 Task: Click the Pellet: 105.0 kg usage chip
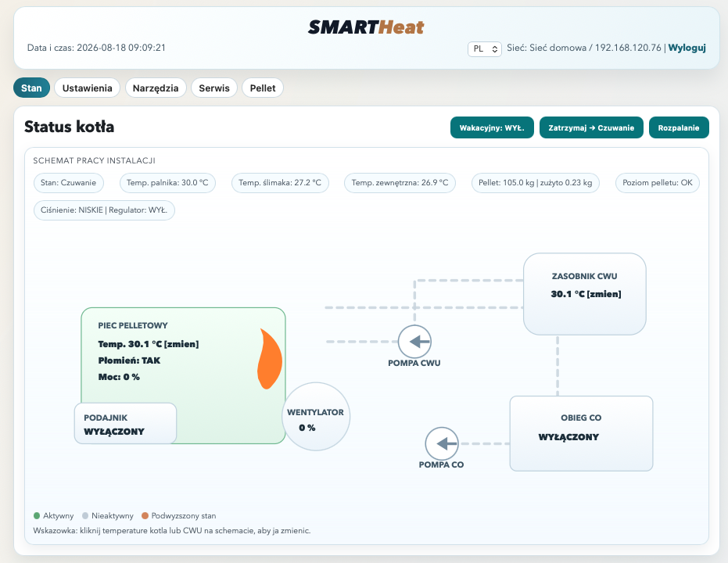click(536, 183)
